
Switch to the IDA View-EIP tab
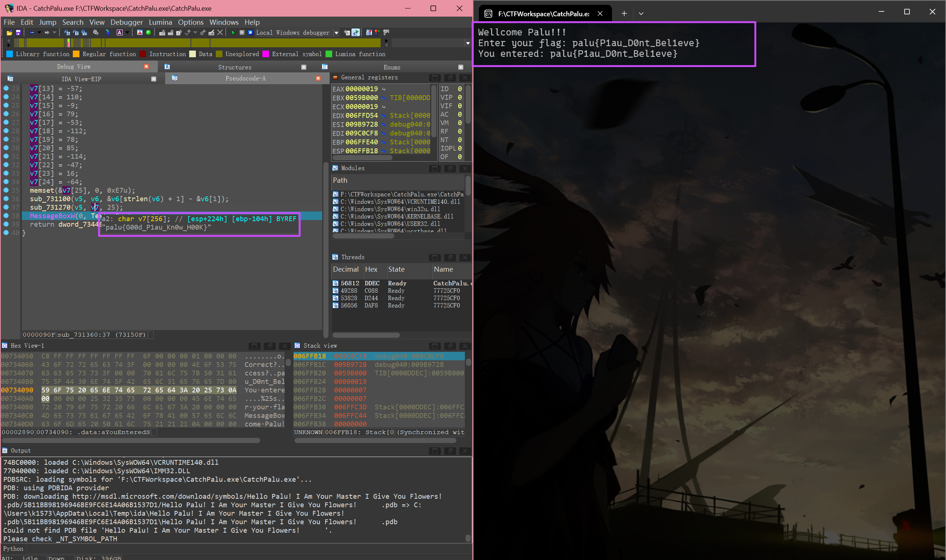(x=81, y=79)
